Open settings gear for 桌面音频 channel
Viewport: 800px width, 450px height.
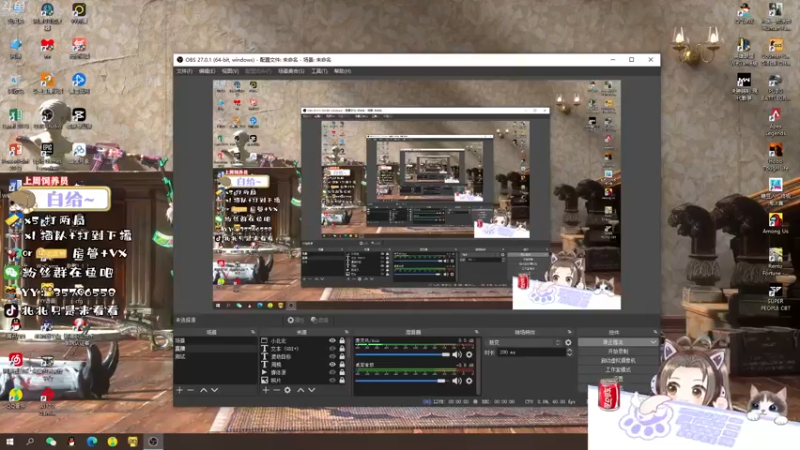pos(469,381)
